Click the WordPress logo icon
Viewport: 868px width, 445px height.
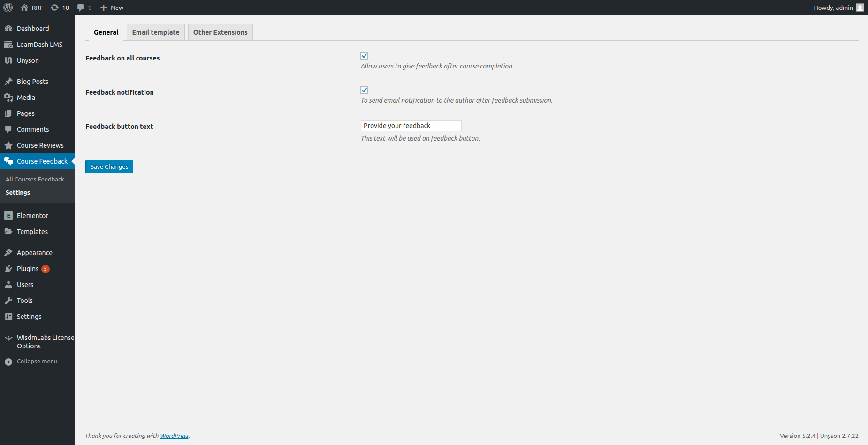[x=8, y=8]
